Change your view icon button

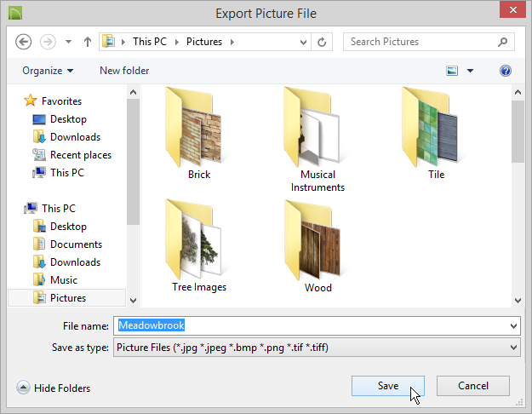pos(452,71)
